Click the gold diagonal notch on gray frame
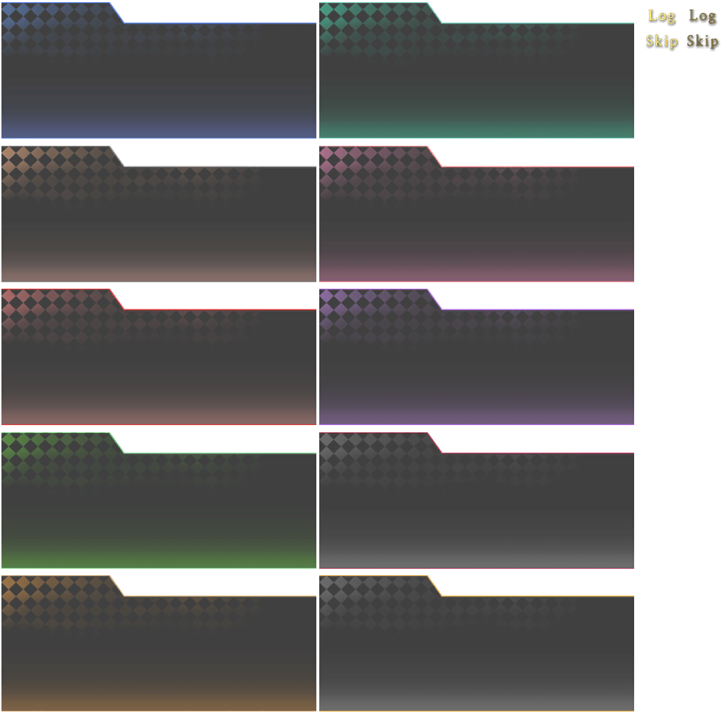728x728 pixels. tap(437, 584)
